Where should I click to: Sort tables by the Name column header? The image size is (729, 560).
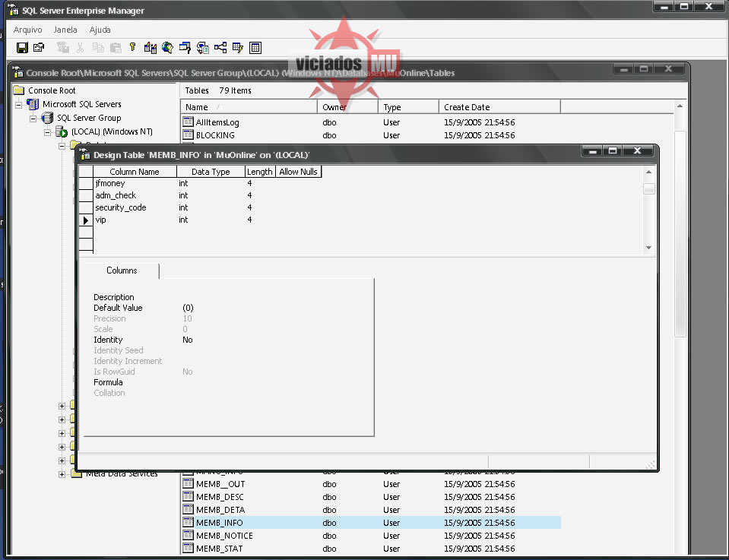pos(249,107)
